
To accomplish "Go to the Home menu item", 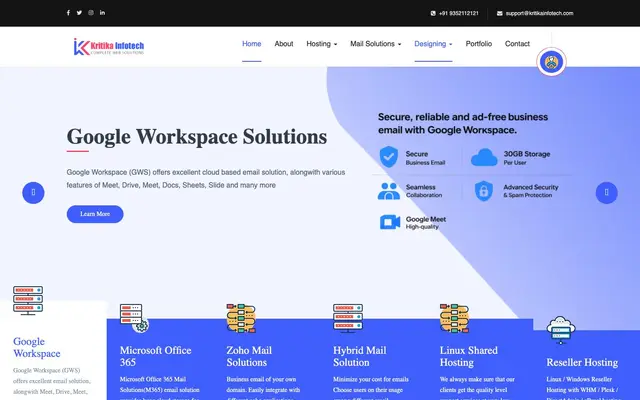I will tap(251, 44).
